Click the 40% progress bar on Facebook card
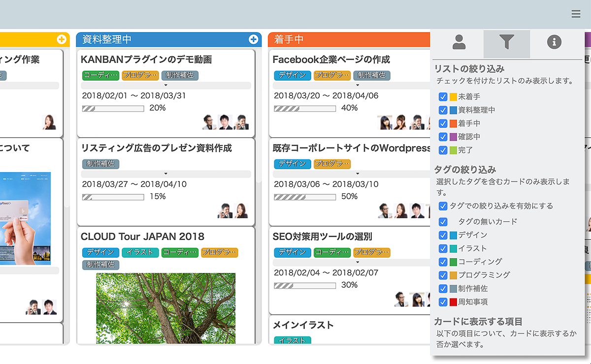The height and width of the screenshot is (364, 591). click(305, 108)
